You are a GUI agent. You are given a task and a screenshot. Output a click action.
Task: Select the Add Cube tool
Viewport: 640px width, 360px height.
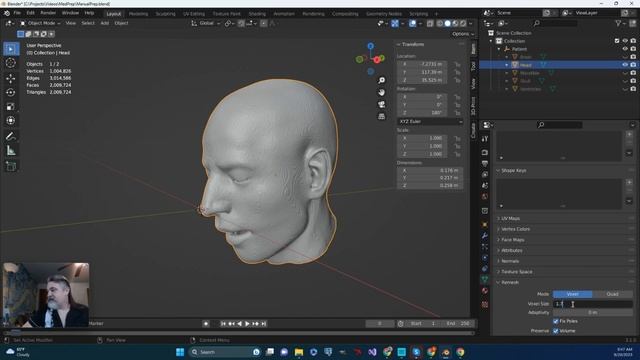coord(11,166)
